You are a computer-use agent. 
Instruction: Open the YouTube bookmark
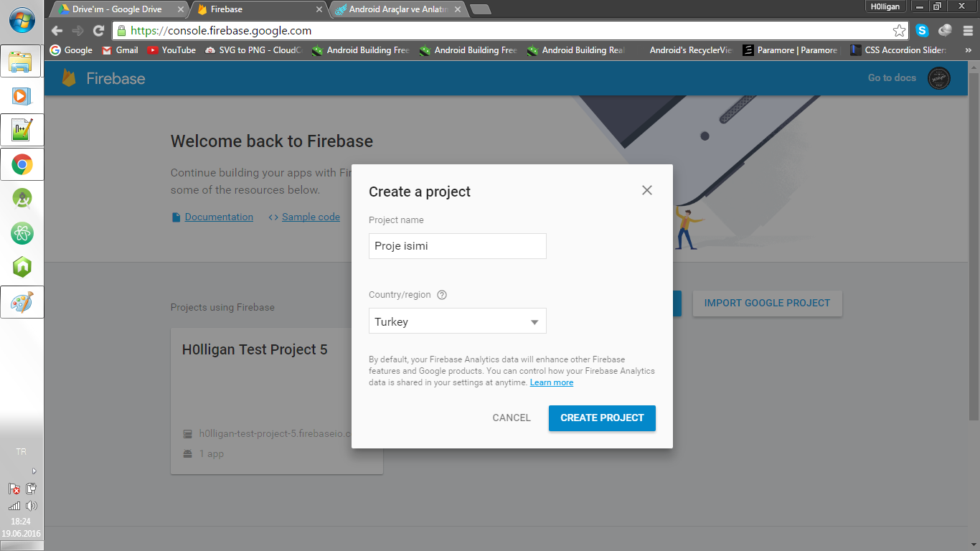[171, 50]
